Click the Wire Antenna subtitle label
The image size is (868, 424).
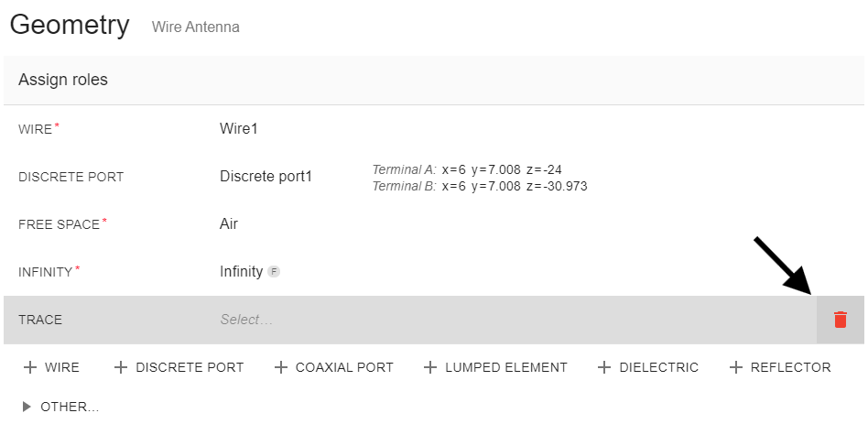coord(196,27)
